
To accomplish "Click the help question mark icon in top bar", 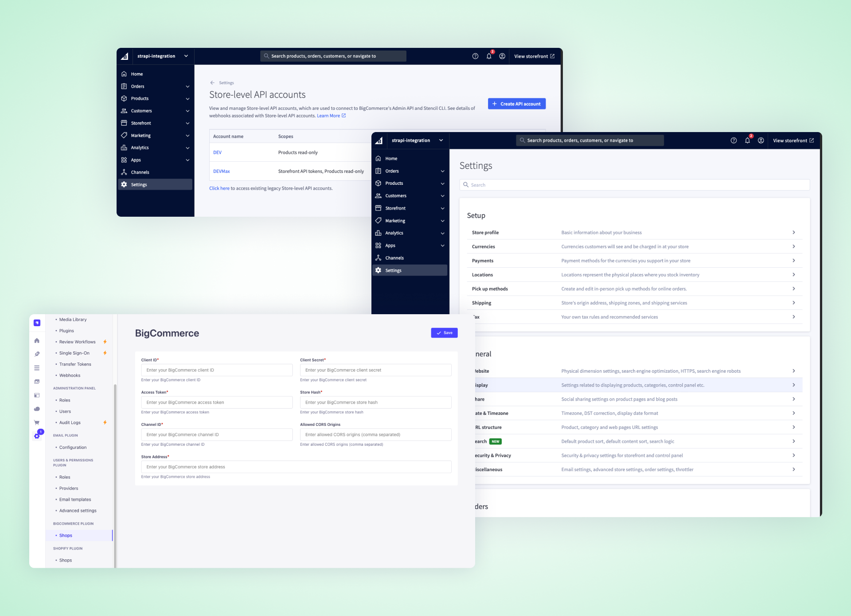I will tap(734, 140).
